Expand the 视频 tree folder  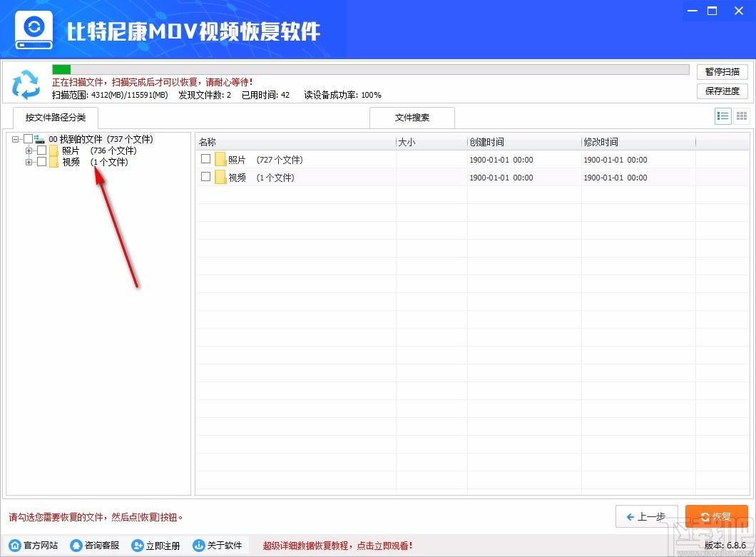coord(29,162)
